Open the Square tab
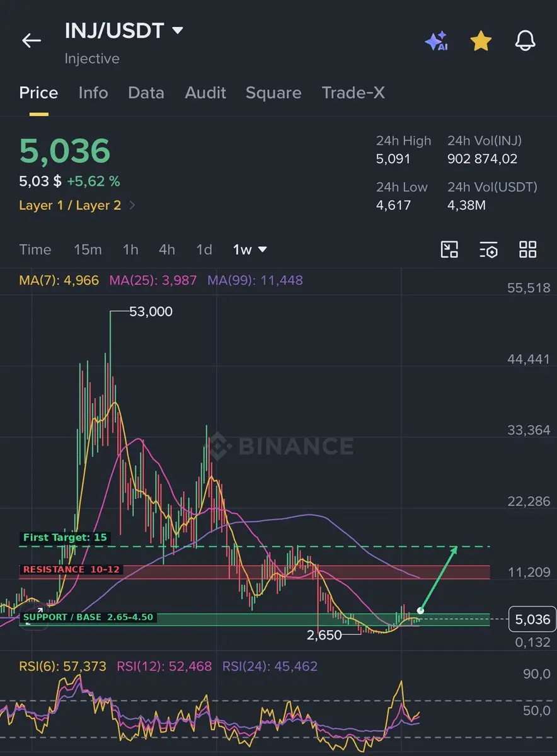The height and width of the screenshot is (756, 557). (273, 93)
